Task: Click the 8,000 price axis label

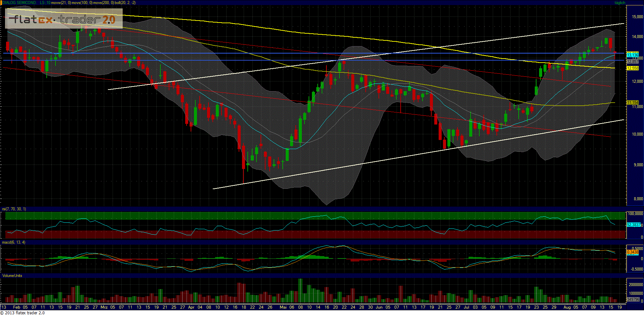Action: [x=638, y=199]
